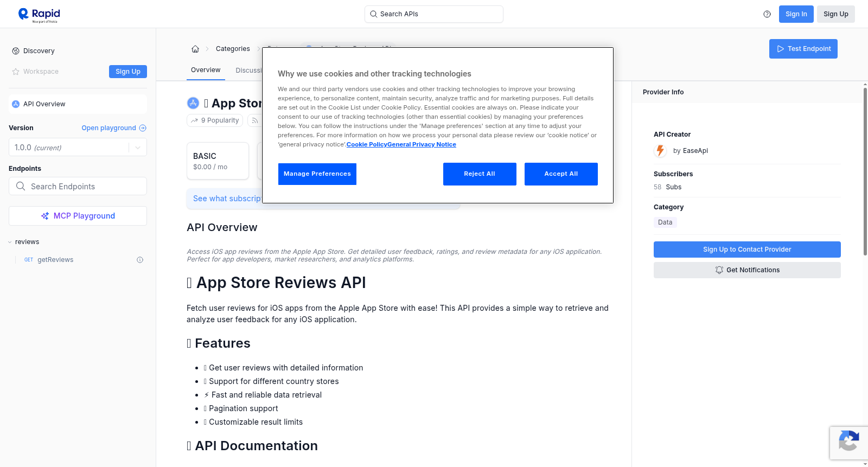Click the Get Notifications button

coord(747,270)
